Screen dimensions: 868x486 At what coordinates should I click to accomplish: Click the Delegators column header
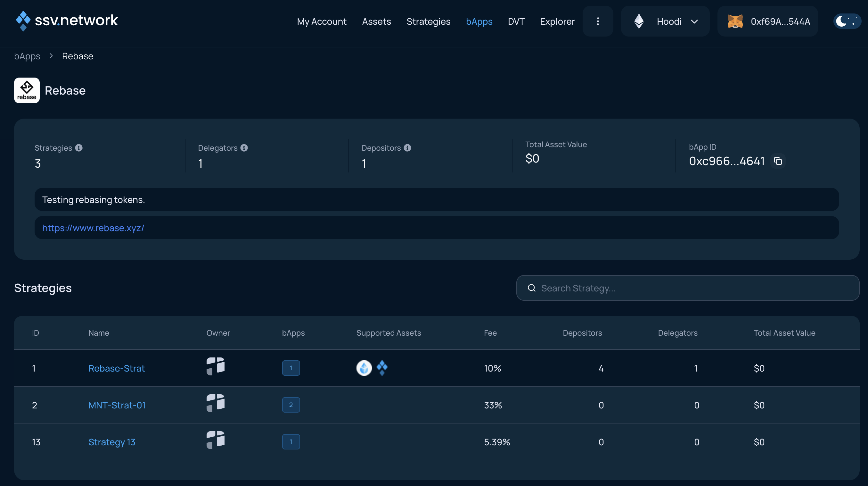(x=678, y=332)
